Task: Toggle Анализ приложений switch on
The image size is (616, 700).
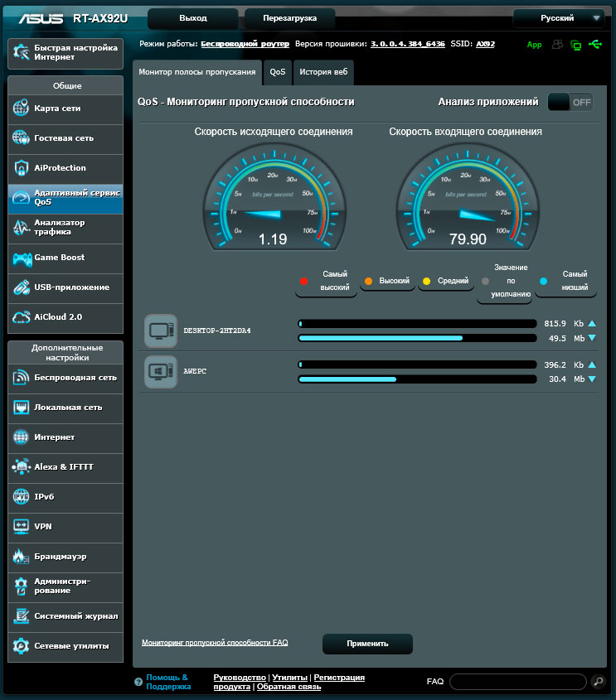Action: (x=570, y=102)
